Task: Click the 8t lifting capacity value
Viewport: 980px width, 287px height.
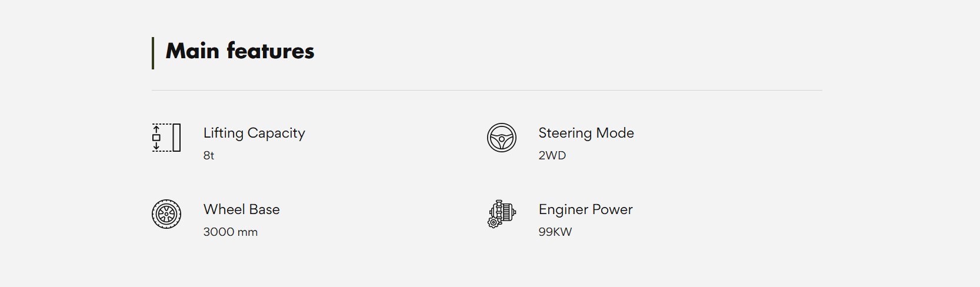Action: [x=209, y=155]
